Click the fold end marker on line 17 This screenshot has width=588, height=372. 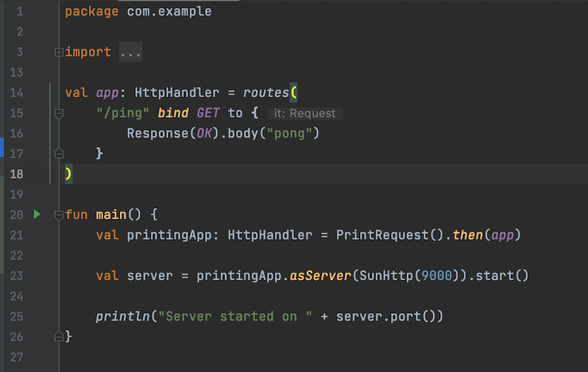59,154
